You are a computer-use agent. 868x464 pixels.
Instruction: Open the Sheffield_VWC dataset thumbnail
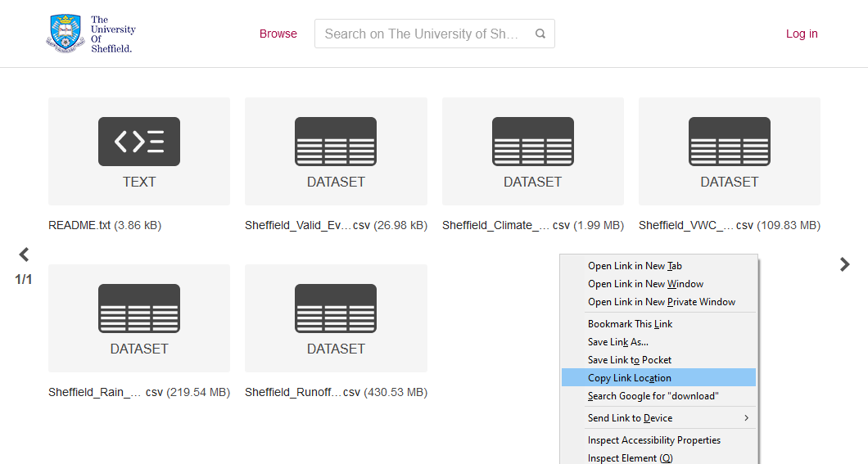tap(729, 151)
